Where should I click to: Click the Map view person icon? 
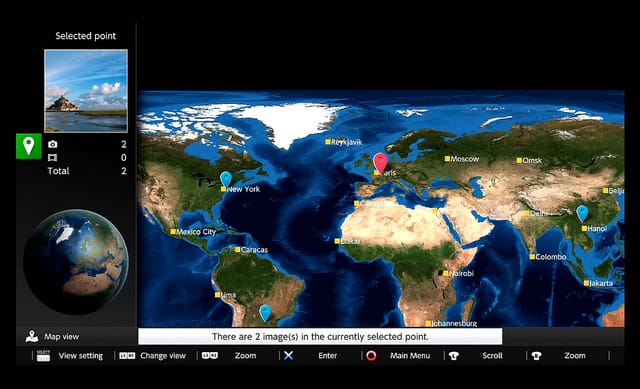(31, 336)
